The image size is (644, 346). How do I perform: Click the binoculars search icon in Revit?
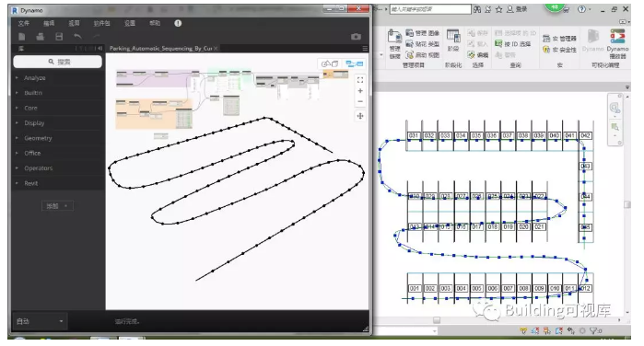coord(477,9)
